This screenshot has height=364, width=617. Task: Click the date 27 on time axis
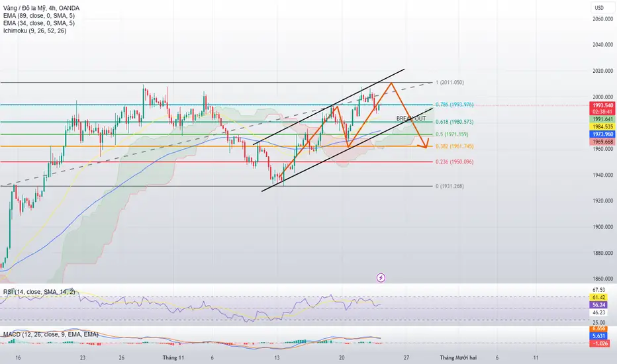(406, 357)
